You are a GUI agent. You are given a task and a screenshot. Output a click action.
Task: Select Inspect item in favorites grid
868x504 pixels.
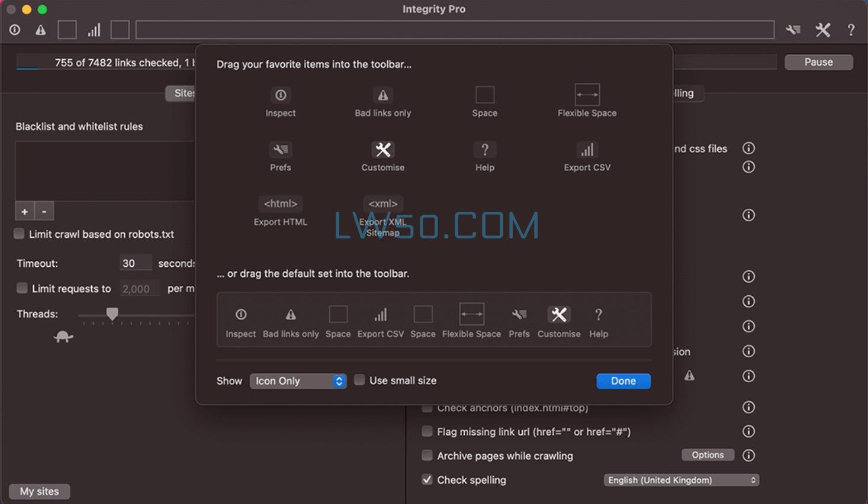pyautogui.click(x=281, y=102)
